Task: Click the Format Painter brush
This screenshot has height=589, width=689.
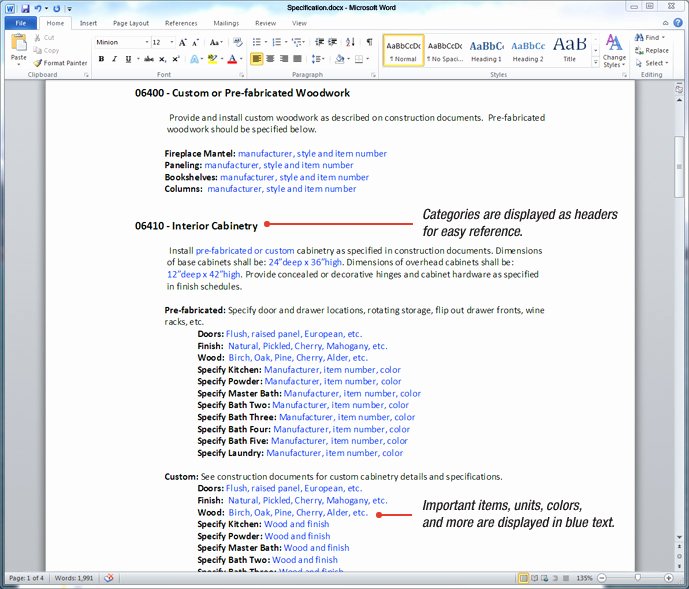Action: coord(38,63)
